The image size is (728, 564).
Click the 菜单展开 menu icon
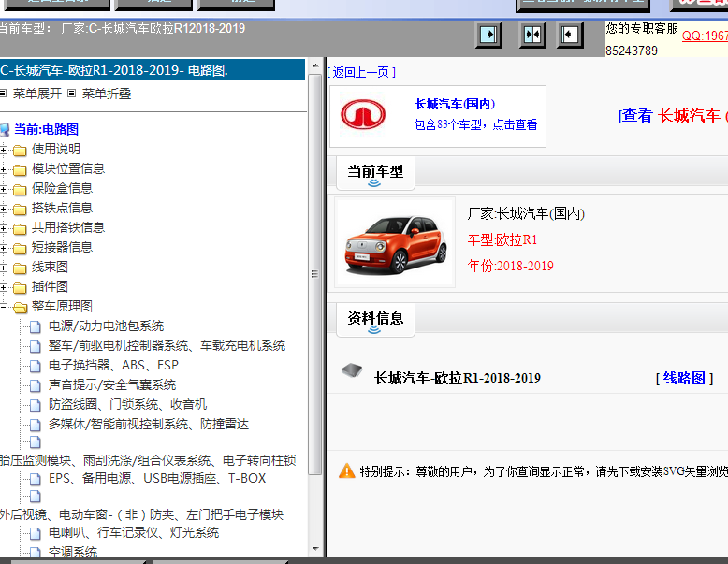(3, 94)
